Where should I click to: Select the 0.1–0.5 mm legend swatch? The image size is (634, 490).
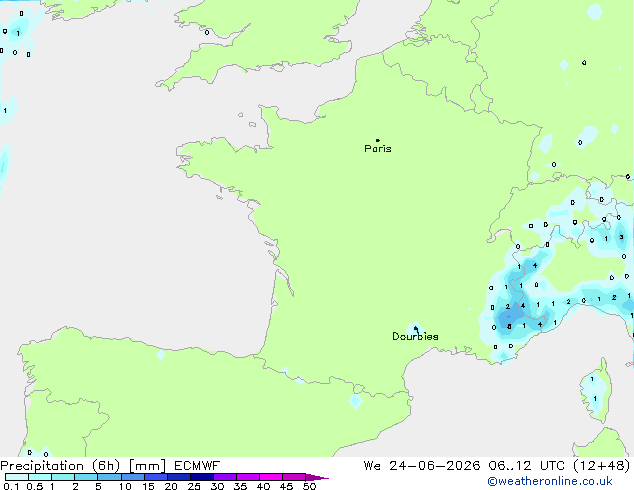[17, 477]
